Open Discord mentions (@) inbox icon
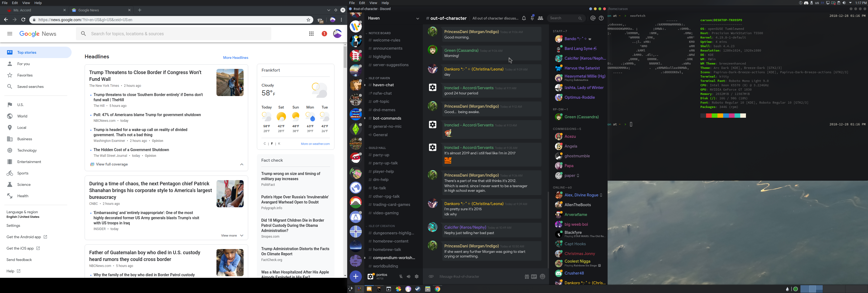 pos(593,18)
